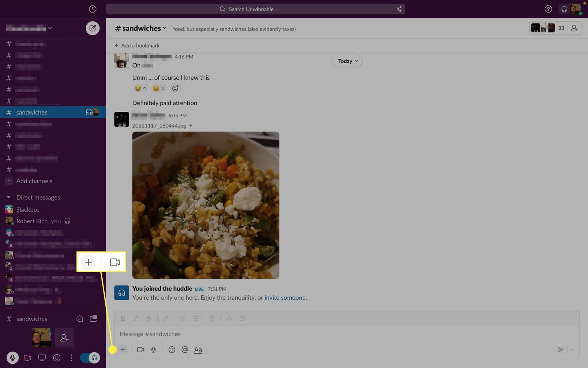Viewport: 588px width, 368px height.
Task: Toggle the emoji reaction with count 1
Action: [158, 88]
